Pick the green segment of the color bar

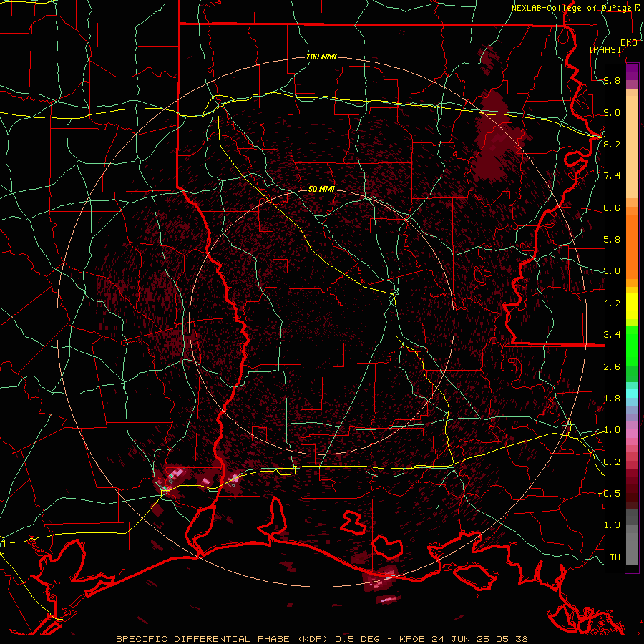pyautogui.click(x=632, y=346)
